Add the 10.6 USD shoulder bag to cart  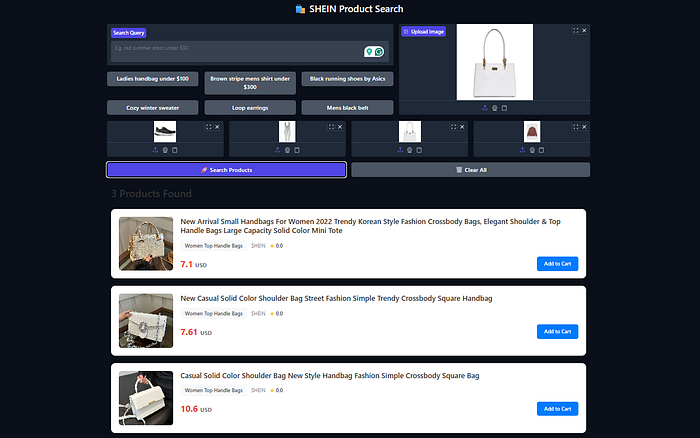click(557, 409)
